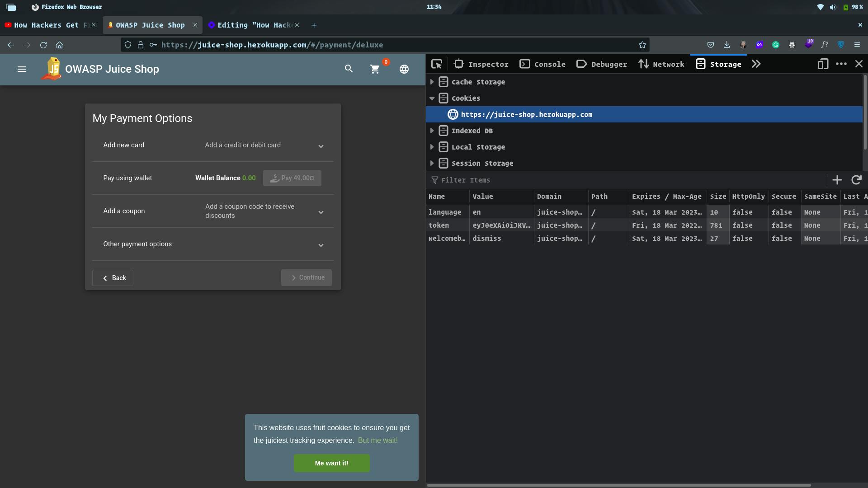Close the OWASP Juice Shop tab
The width and height of the screenshot is (868, 488).
tap(195, 25)
